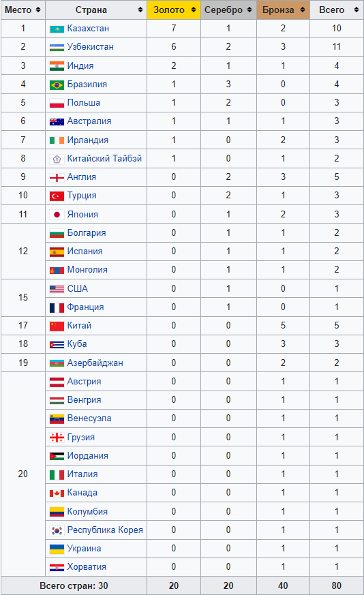Click the Japan flag icon
The image size is (364, 595).
(x=57, y=215)
